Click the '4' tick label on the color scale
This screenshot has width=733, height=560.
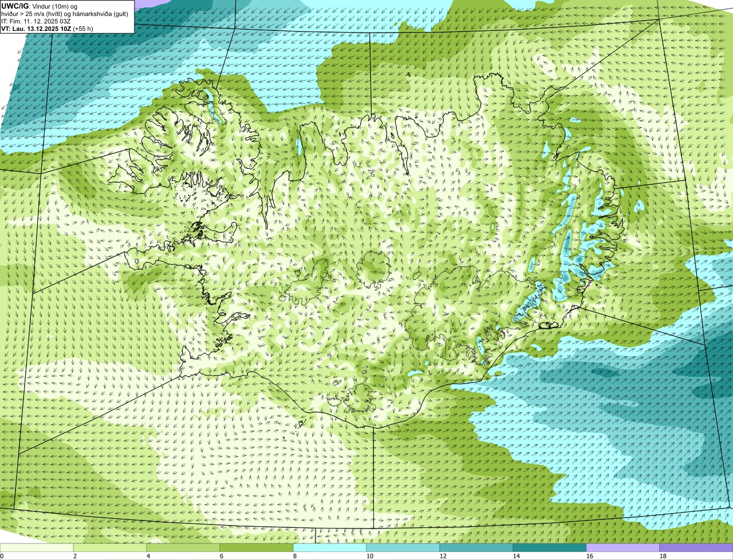click(148, 556)
